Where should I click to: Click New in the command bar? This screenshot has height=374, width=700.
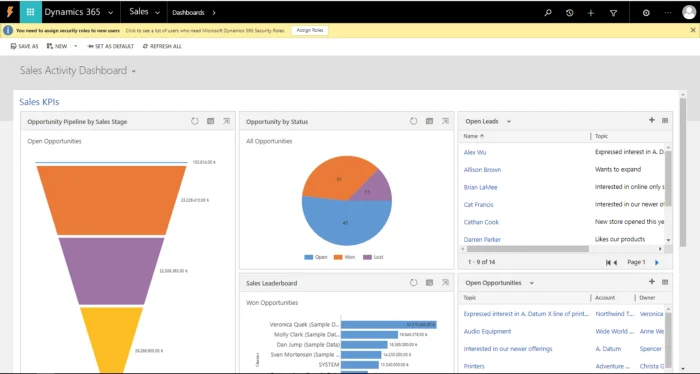(x=57, y=46)
